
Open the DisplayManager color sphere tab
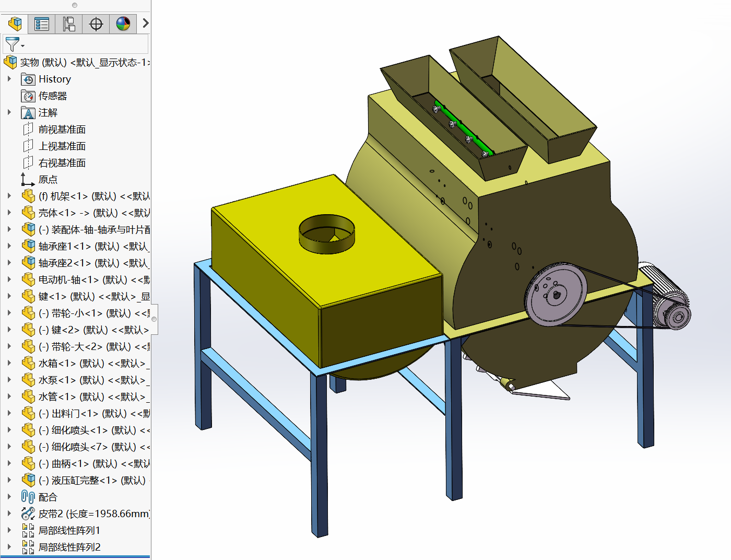(123, 24)
